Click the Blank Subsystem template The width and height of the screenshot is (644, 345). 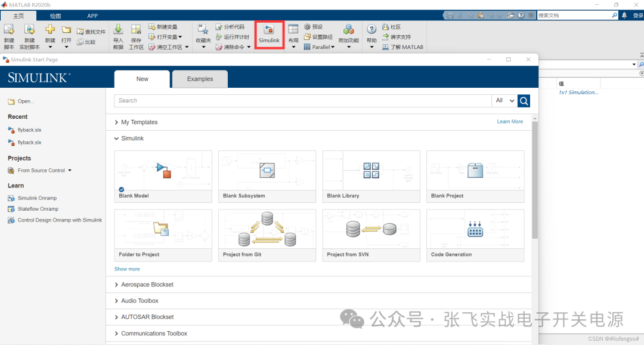click(267, 177)
